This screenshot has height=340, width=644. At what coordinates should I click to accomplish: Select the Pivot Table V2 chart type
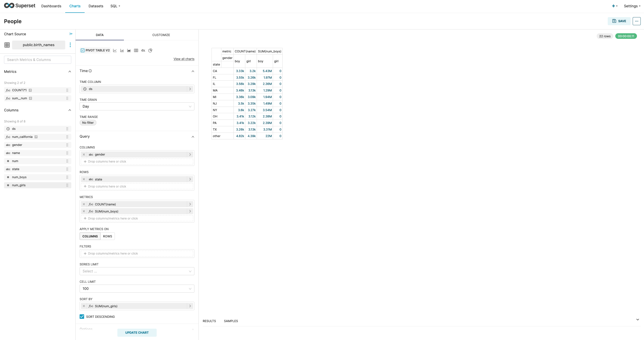tap(95, 50)
